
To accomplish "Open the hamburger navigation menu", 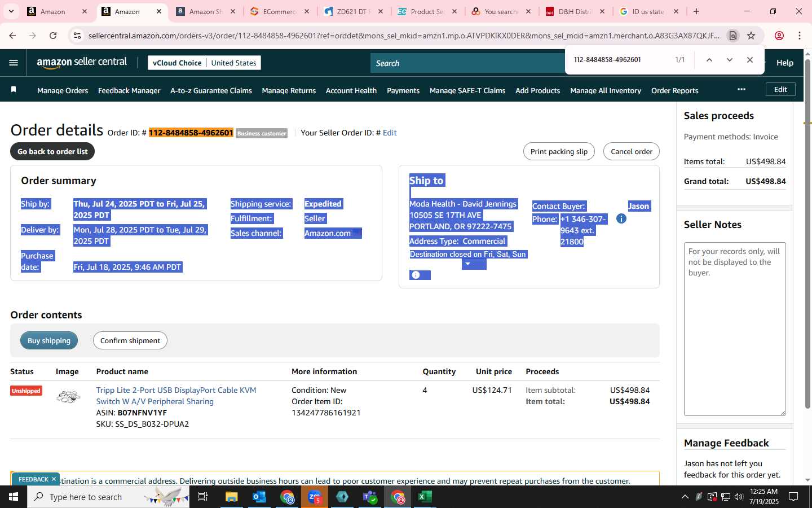I will (14, 63).
